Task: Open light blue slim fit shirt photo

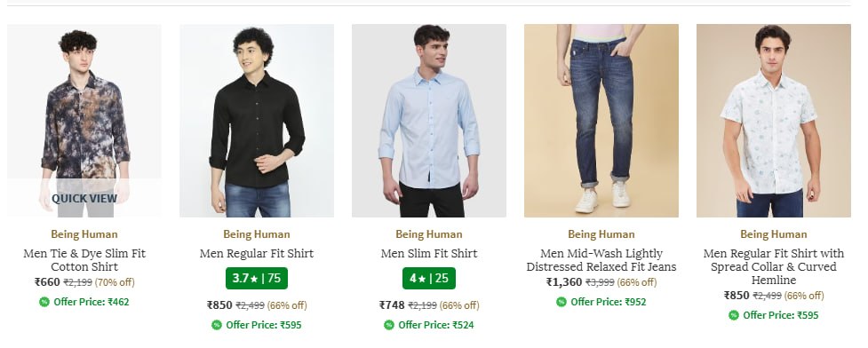Action: 429,121
